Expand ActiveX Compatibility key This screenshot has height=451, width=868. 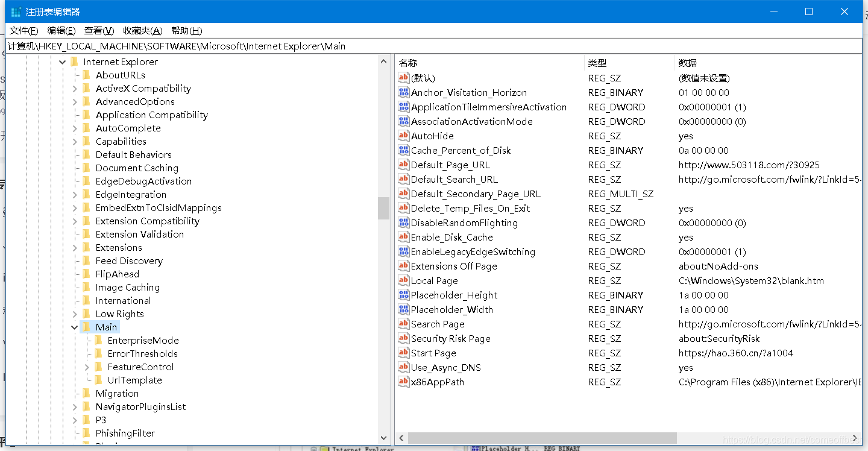point(75,88)
